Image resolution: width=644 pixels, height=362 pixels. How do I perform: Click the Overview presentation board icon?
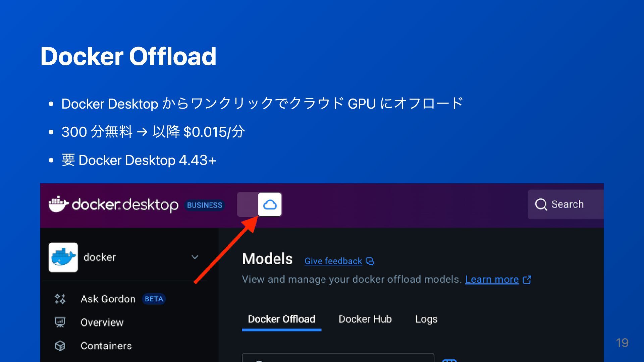tap(60, 322)
